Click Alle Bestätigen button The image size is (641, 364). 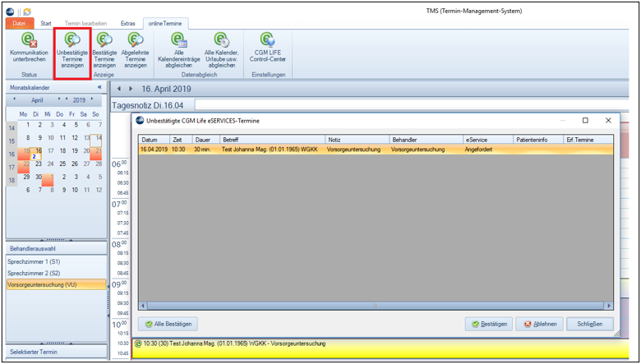click(x=168, y=324)
